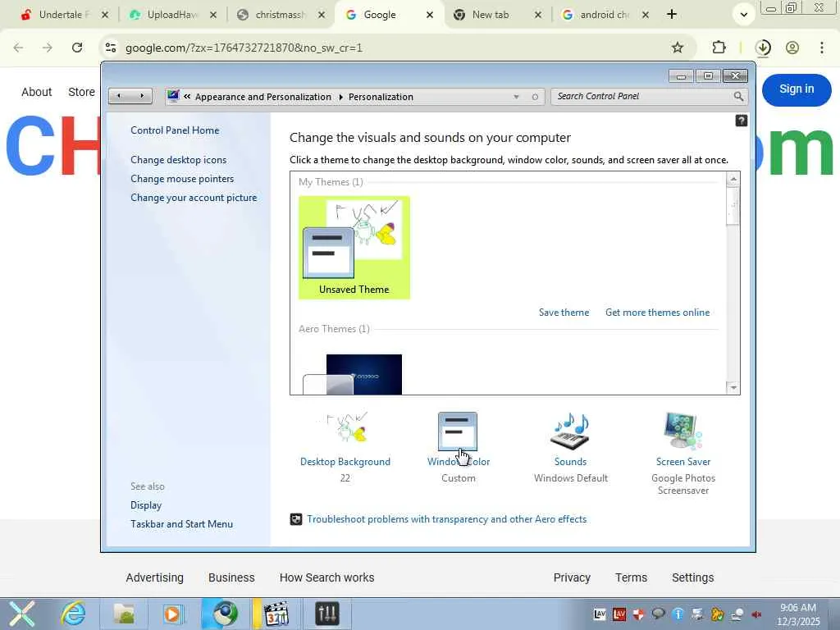Open the media player taskbar icon
Image resolution: width=840 pixels, height=630 pixels.
[x=172, y=614]
